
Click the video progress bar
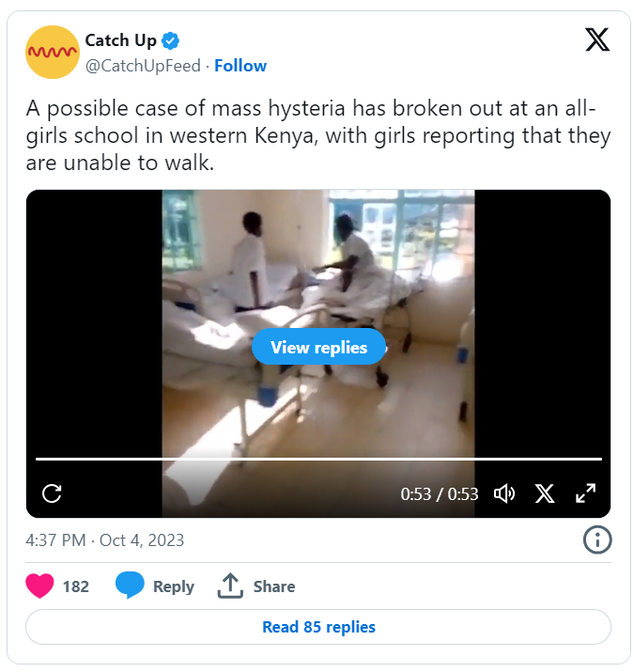[x=318, y=459]
